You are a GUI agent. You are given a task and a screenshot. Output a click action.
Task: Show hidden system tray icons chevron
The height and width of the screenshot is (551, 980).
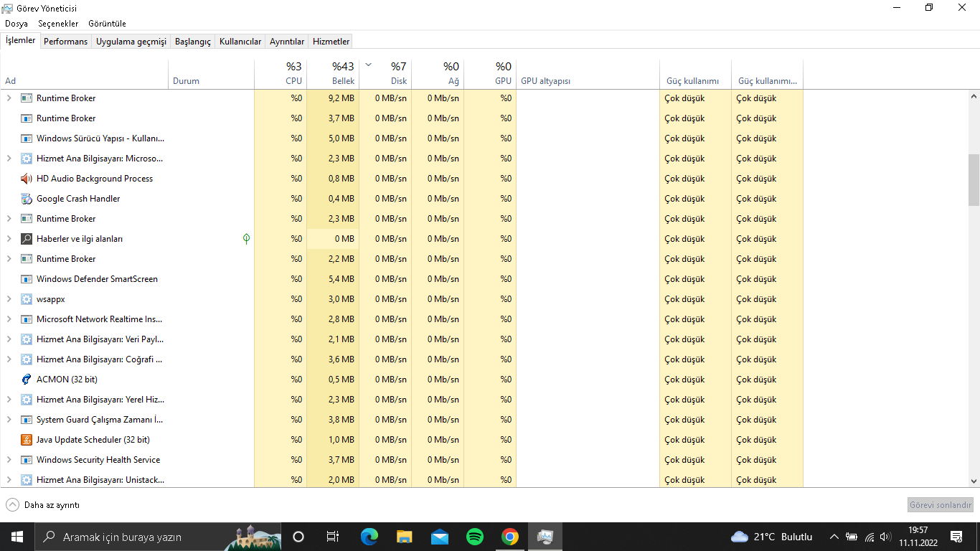(x=834, y=537)
